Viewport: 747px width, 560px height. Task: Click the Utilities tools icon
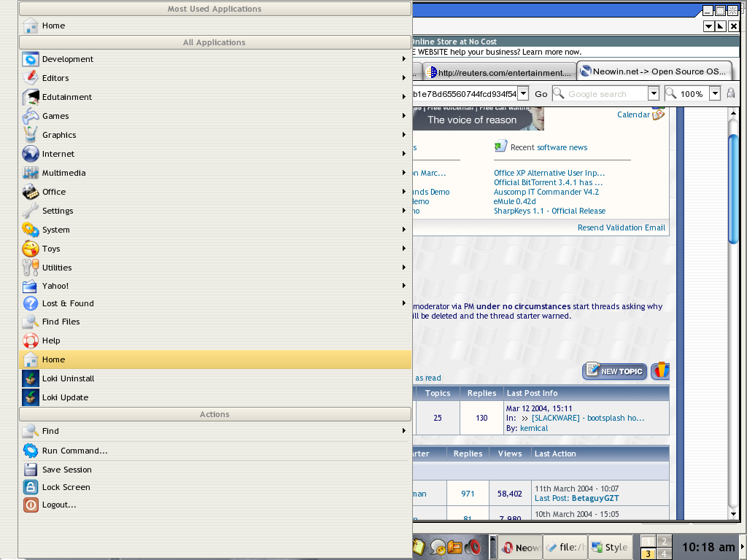tap(31, 268)
